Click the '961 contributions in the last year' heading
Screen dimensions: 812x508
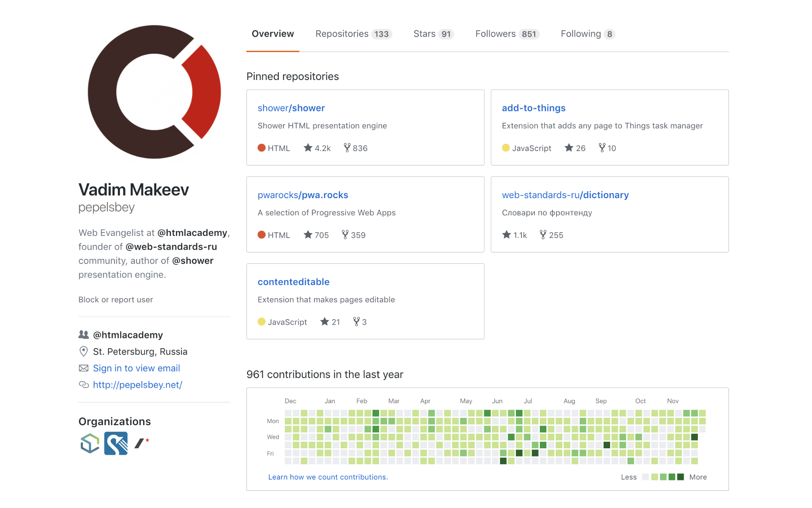pos(325,374)
